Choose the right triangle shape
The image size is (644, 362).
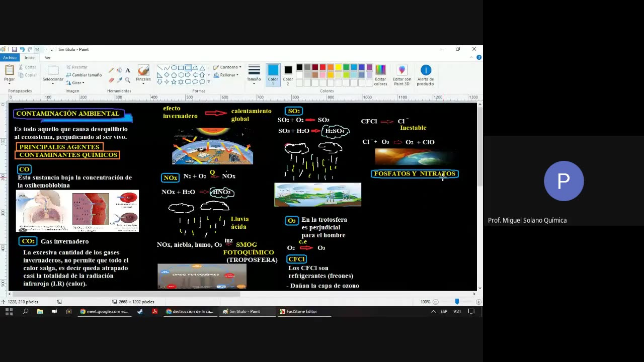click(159, 75)
